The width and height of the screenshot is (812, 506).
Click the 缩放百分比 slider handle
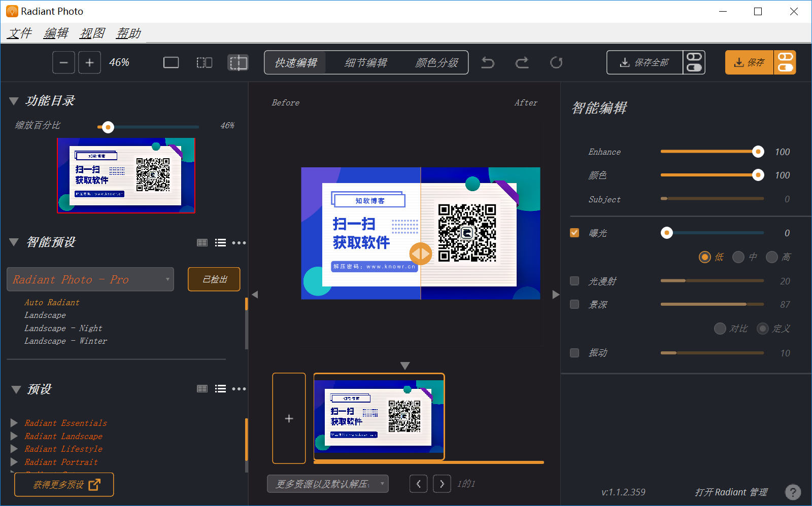coord(108,127)
